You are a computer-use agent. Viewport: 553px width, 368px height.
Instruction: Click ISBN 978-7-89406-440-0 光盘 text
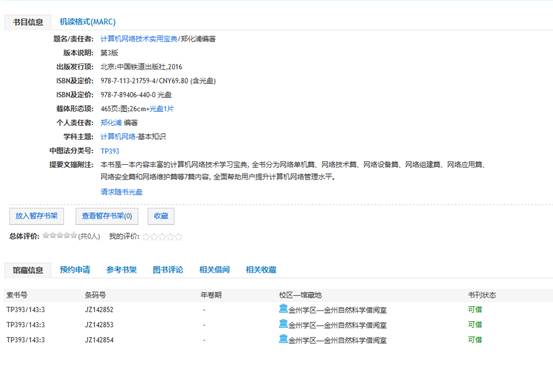pos(136,95)
